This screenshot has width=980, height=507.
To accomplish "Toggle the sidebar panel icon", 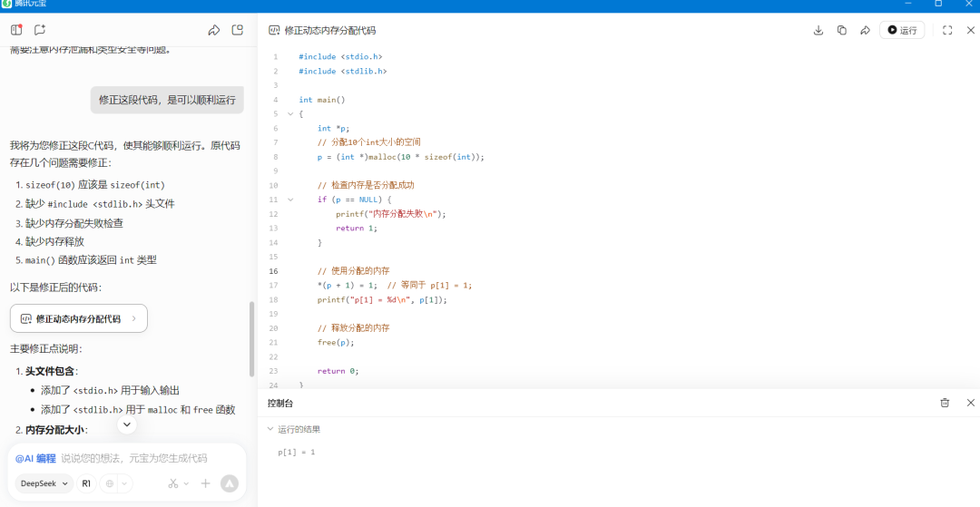I will (x=17, y=29).
